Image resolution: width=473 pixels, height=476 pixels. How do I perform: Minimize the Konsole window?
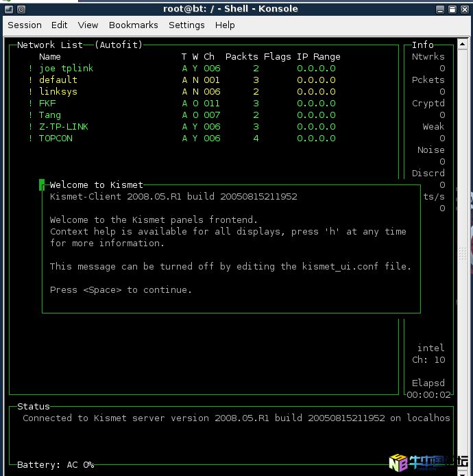click(440, 9)
